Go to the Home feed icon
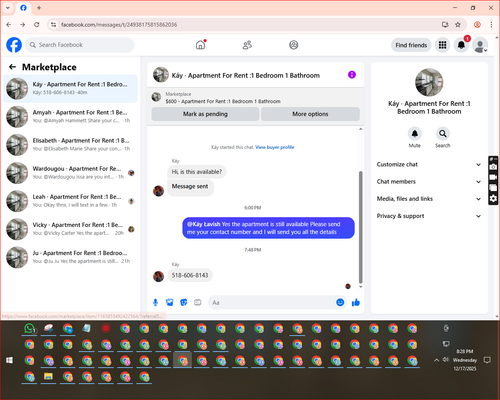This screenshot has height=400, width=500. point(200,45)
